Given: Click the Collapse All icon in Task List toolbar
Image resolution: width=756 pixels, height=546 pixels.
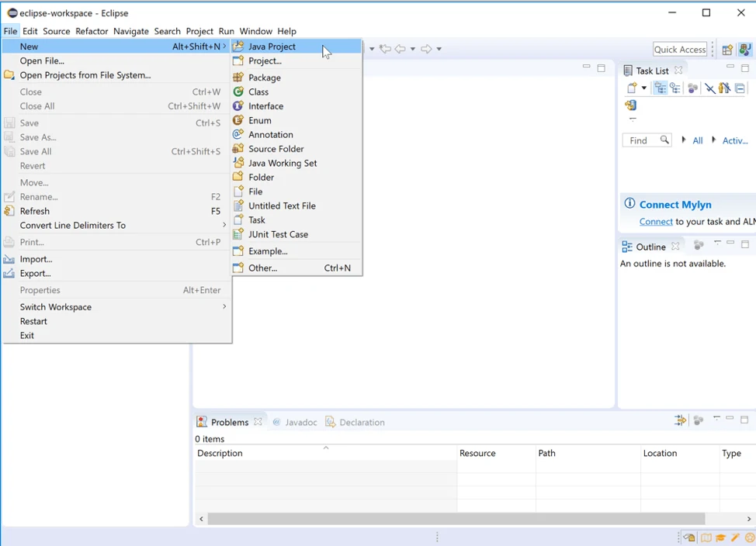Looking at the screenshot, I should click(739, 88).
